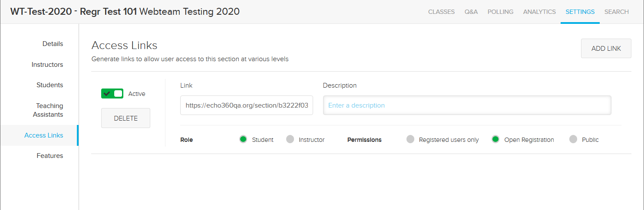Select the Student role radio button
This screenshot has height=210, width=644.
pyautogui.click(x=243, y=139)
